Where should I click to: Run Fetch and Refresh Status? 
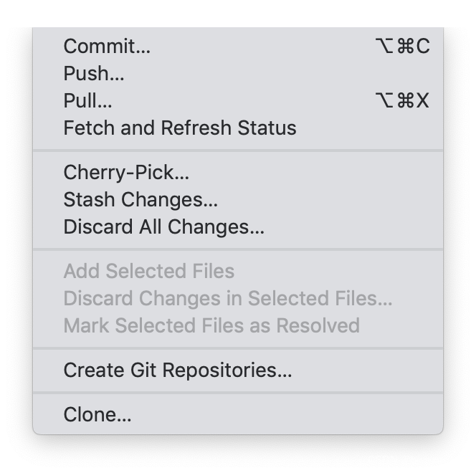(x=180, y=128)
